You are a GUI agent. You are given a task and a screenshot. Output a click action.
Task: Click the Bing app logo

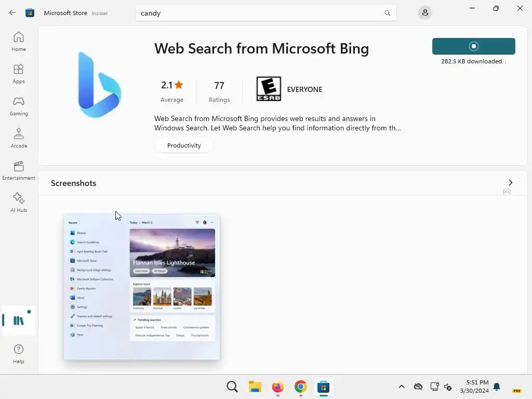tap(99, 85)
